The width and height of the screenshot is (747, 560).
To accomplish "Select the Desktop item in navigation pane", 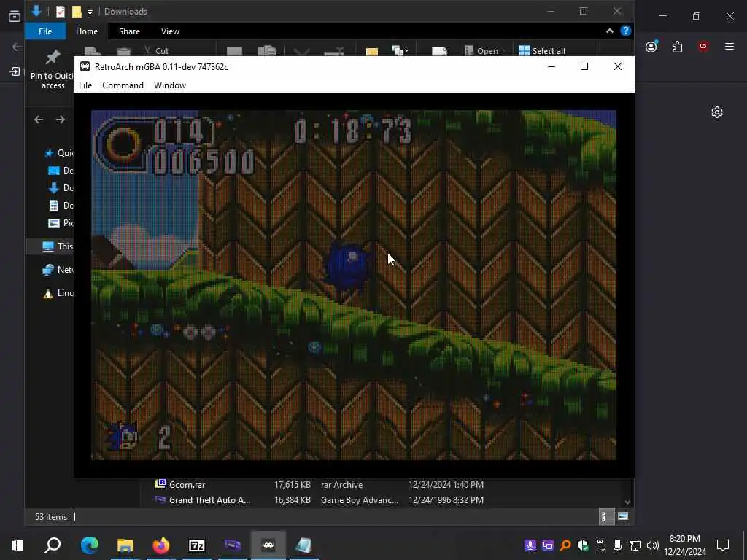I will 61,171.
